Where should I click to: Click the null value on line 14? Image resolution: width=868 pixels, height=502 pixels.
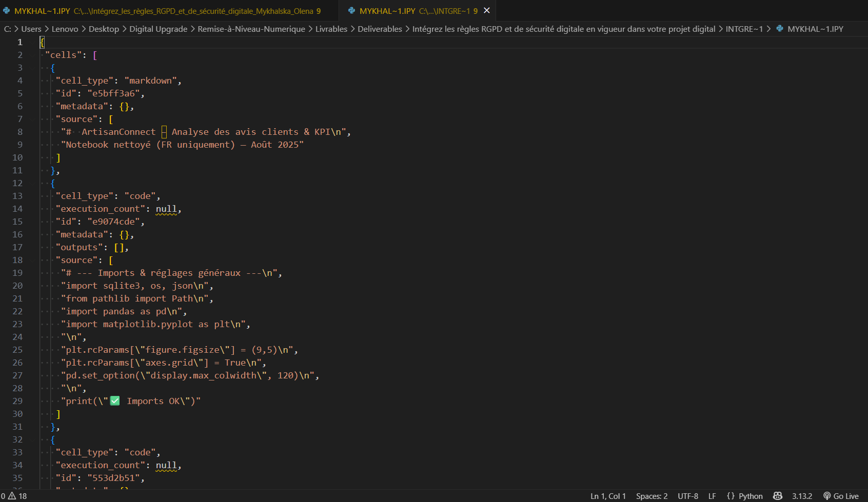tap(166, 209)
